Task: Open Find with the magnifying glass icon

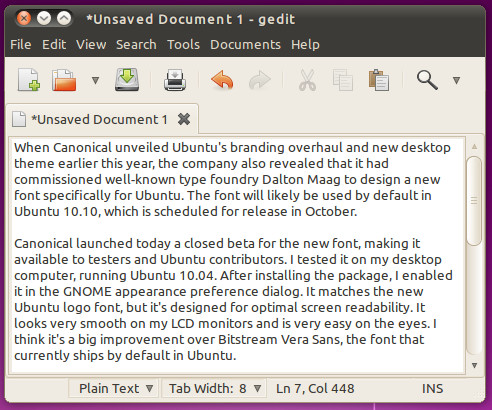Action: coord(427,80)
